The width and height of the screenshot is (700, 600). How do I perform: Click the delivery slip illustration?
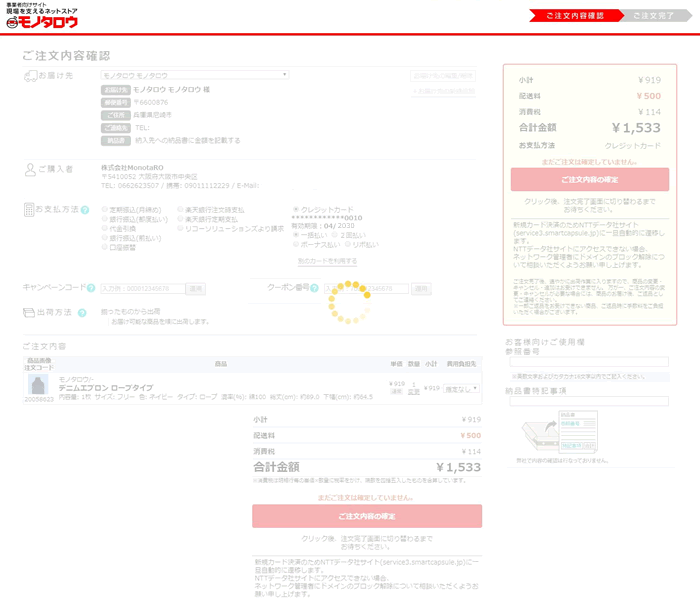click(x=560, y=432)
